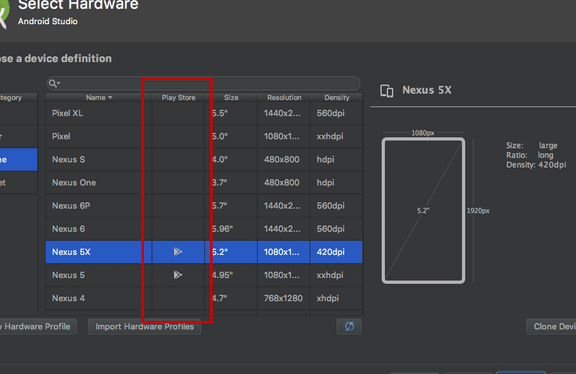Click the Size column header
This screenshot has width=576, height=374.
point(231,97)
